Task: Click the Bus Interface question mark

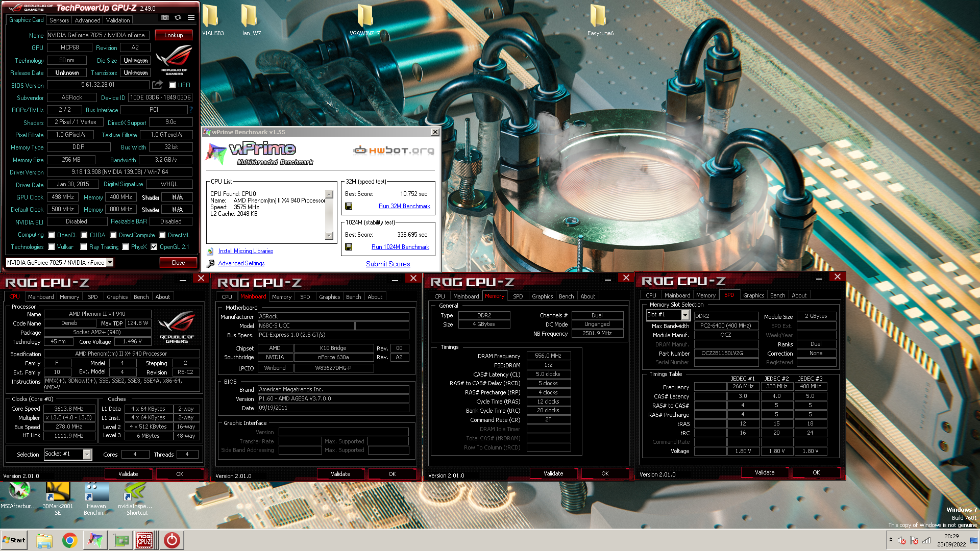Action: (191, 110)
